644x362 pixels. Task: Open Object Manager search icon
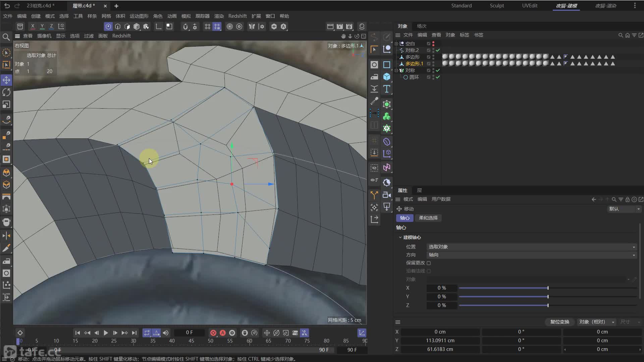pos(621,35)
